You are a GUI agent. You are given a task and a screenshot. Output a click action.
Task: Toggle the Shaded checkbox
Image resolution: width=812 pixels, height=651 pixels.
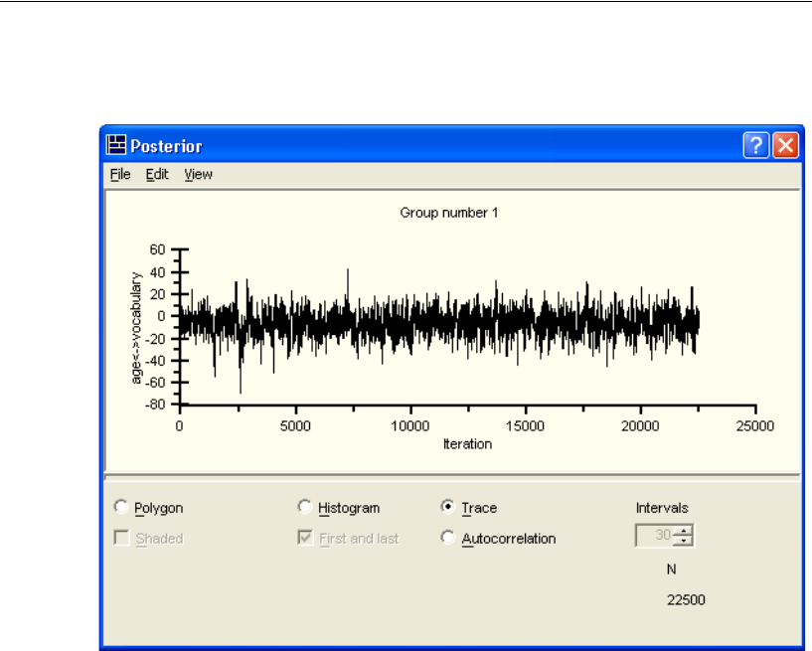[x=121, y=538]
